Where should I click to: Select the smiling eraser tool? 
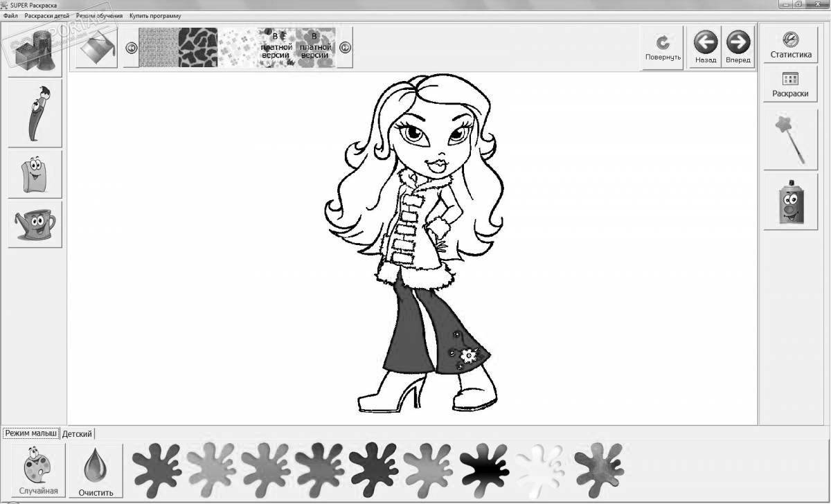35,173
